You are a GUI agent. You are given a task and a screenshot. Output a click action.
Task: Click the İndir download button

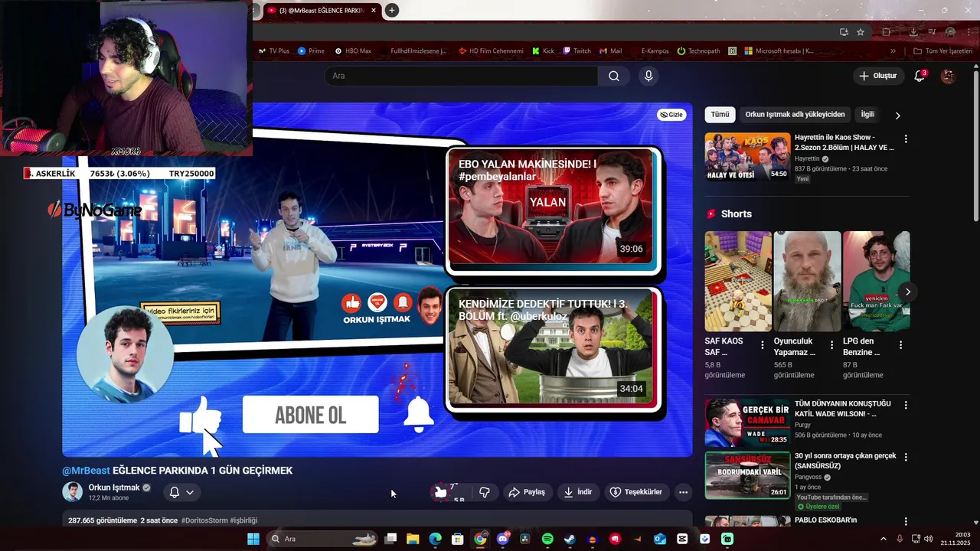[x=578, y=492]
